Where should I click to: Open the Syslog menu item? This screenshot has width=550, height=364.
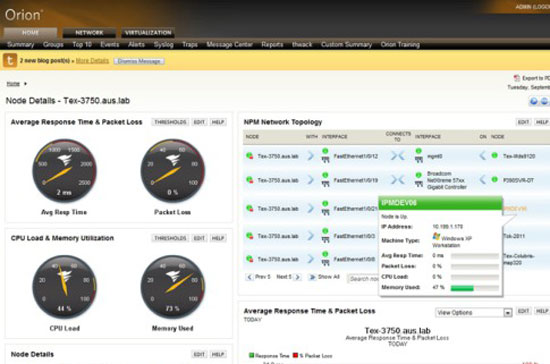point(163,45)
